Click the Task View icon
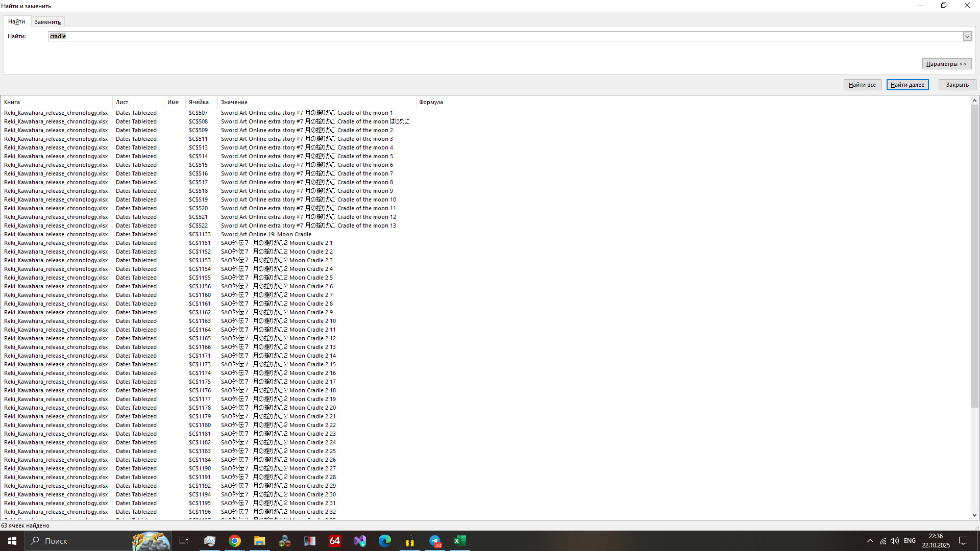The height and width of the screenshot is (551, 980). pos(184,541)
